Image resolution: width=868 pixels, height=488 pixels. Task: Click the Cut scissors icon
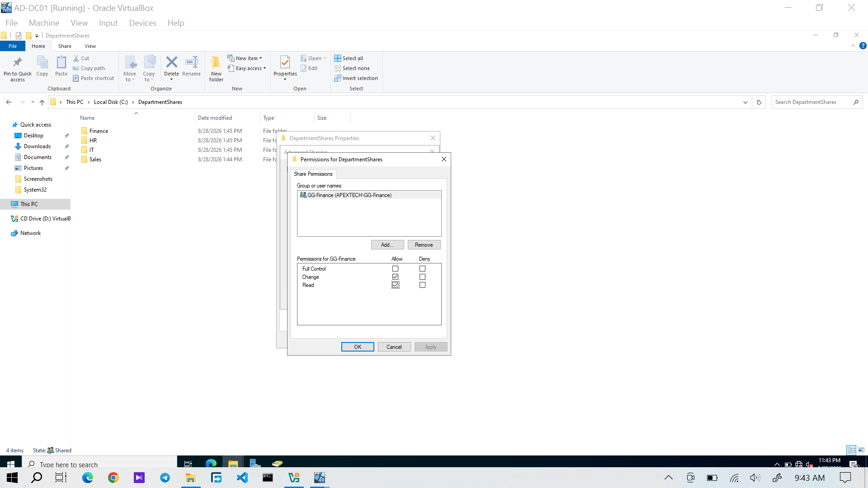point(76,58)
